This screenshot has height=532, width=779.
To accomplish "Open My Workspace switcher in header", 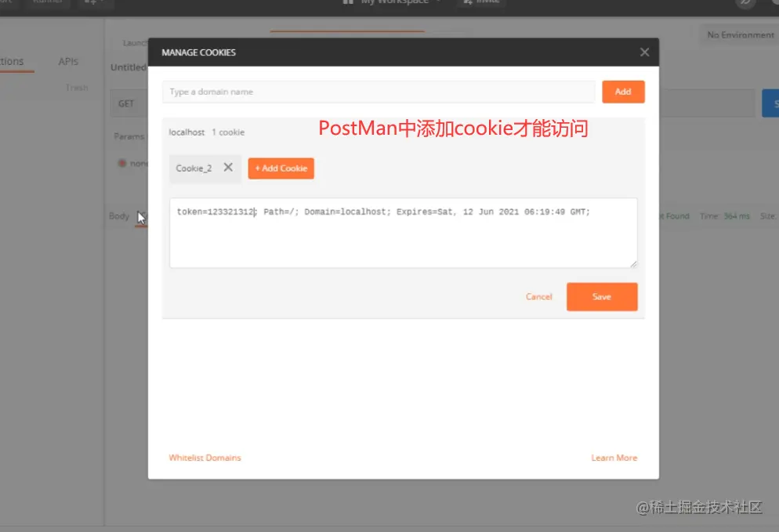I will pos(393,2).
